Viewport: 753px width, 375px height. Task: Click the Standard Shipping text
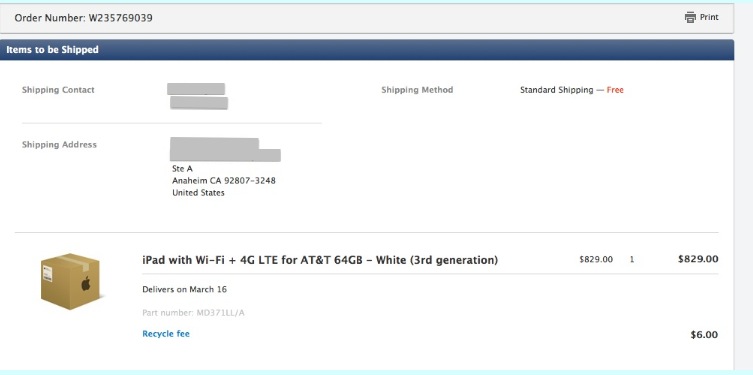pos(557,90)
